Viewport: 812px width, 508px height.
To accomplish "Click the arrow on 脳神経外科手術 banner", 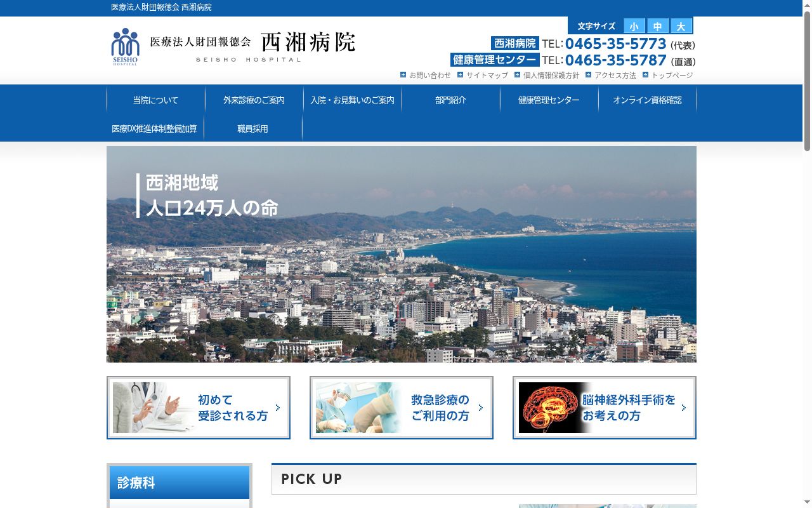I will (684, 408).
